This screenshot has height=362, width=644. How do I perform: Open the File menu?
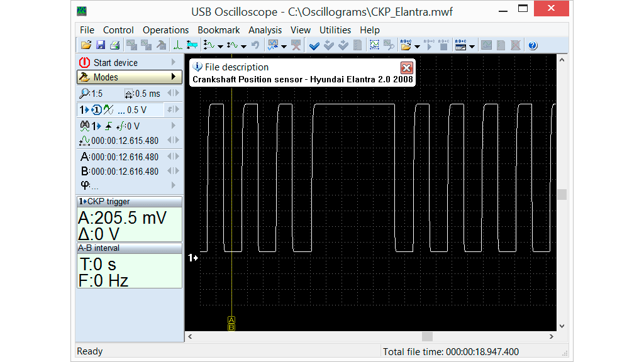coord(87,30)
